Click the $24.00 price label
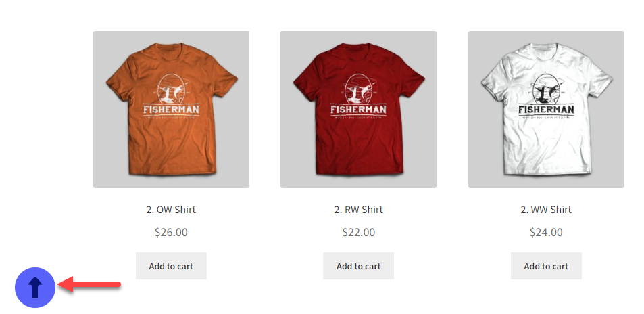This screenshot has width=644, height=314. [x=546, y=232]
